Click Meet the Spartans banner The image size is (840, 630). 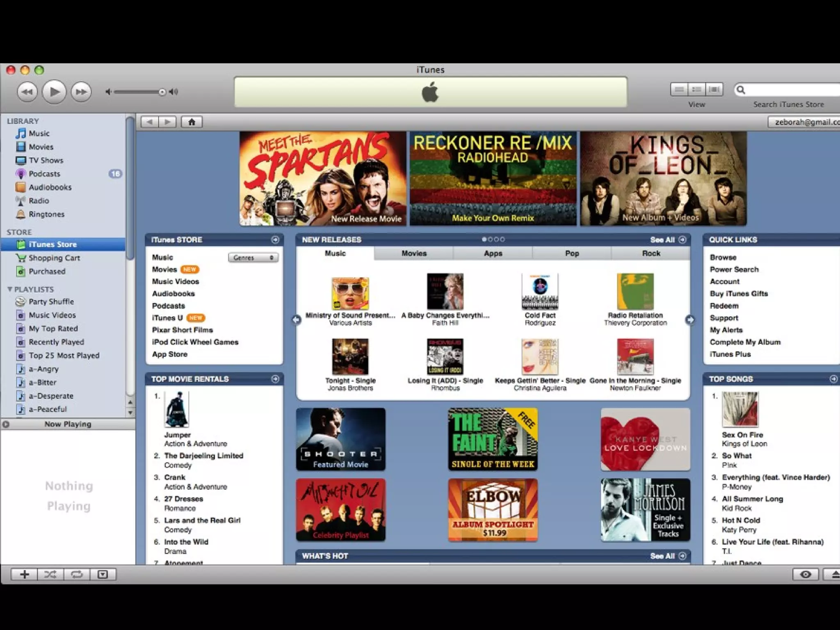323,178
